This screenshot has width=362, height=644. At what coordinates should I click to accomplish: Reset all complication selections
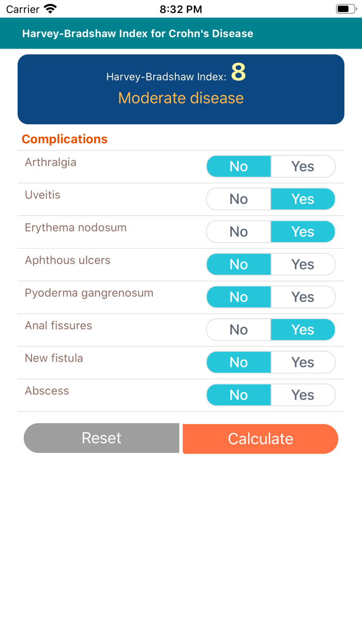coord(101,438)
